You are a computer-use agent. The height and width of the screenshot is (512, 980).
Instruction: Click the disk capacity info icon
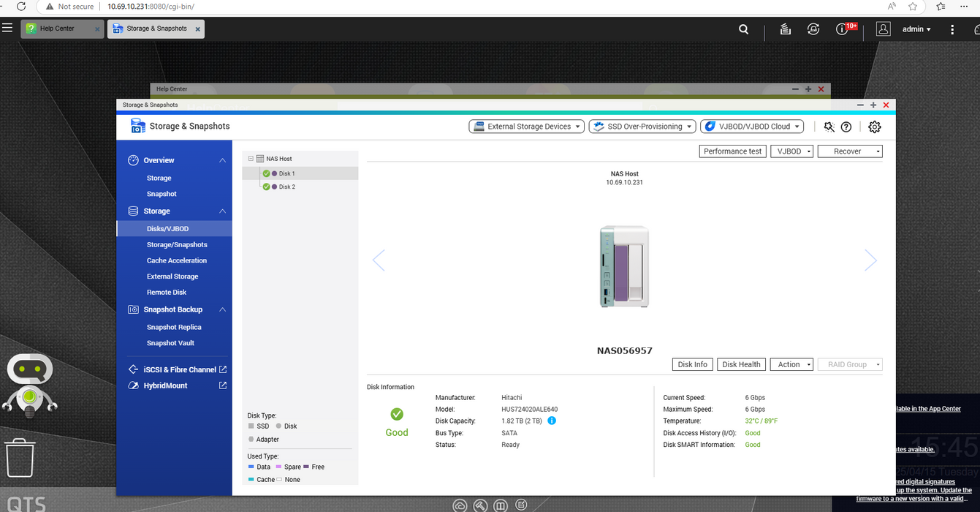552,421
